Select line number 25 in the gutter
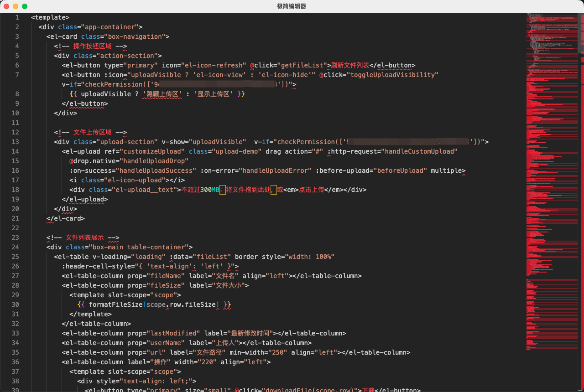Screen dimensions: 584x392 (15, 257)
